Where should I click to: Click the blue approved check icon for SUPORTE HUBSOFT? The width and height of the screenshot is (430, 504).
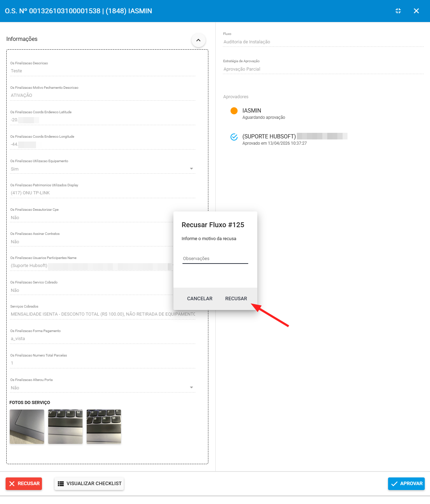click(x=234, y=137)
